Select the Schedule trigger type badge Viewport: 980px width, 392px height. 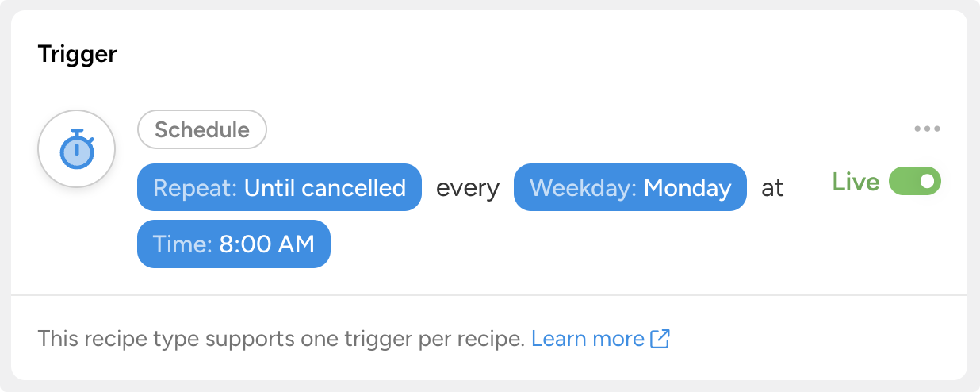(x=202, y=129)
